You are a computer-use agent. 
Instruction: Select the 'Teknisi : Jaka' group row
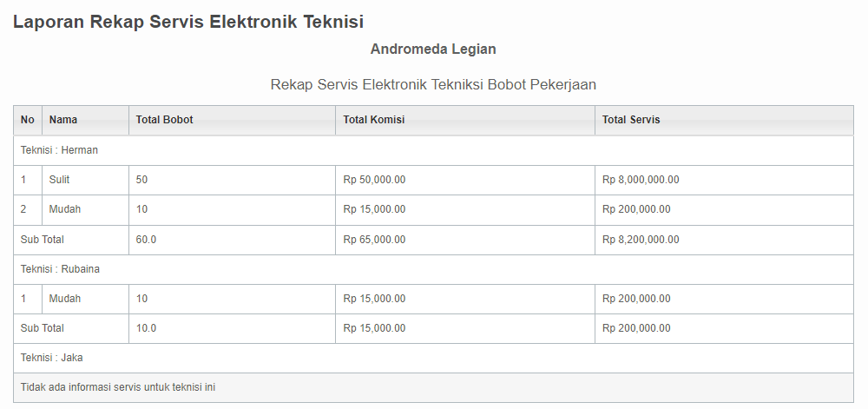433,358
